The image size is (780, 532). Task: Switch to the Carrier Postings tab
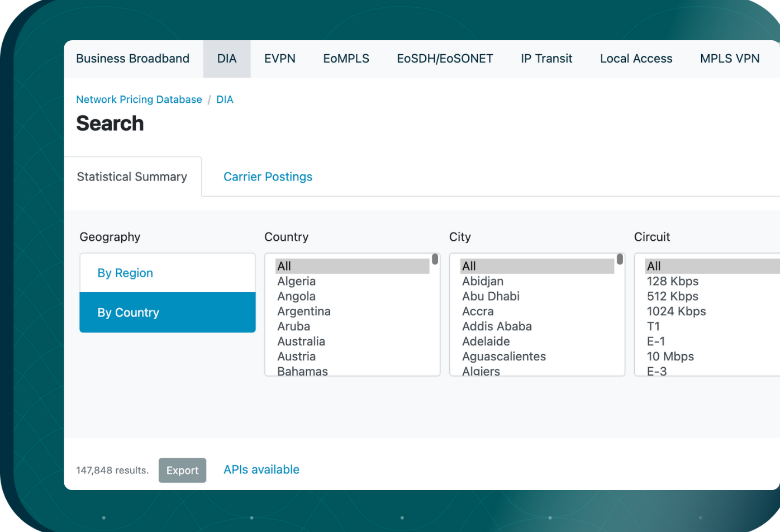pyautogui.click(x=268, y=177)
